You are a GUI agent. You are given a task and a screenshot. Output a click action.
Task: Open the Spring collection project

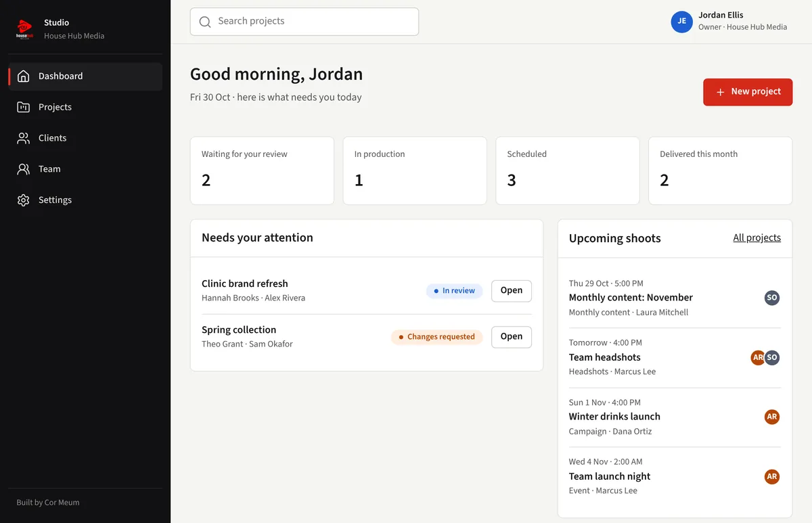point(511,337)
